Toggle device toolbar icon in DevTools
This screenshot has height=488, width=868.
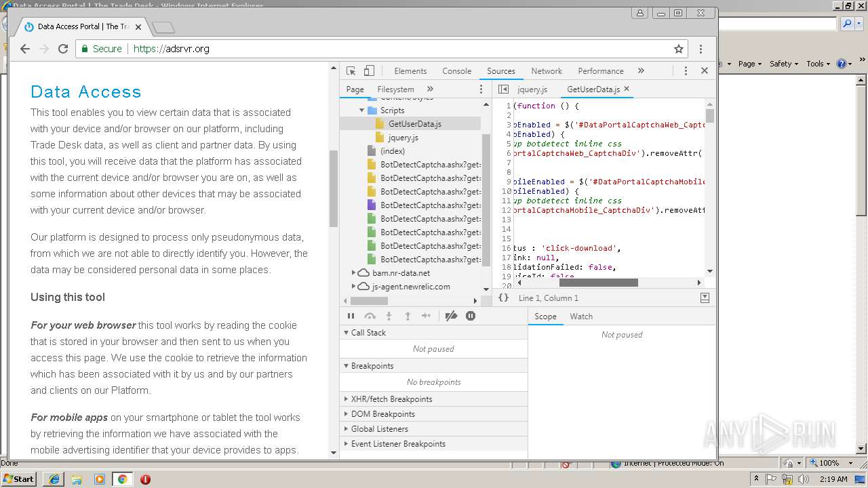click(x=369, y=70)
